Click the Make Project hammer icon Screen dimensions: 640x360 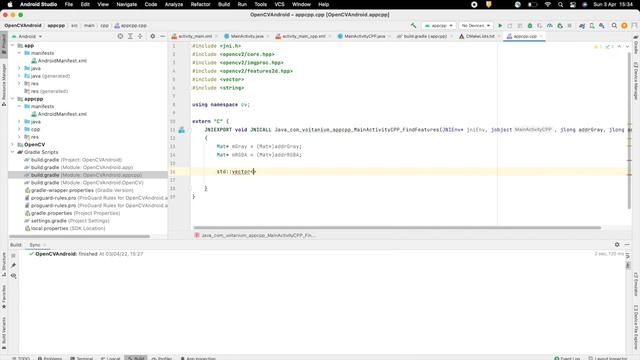[413, 25]
